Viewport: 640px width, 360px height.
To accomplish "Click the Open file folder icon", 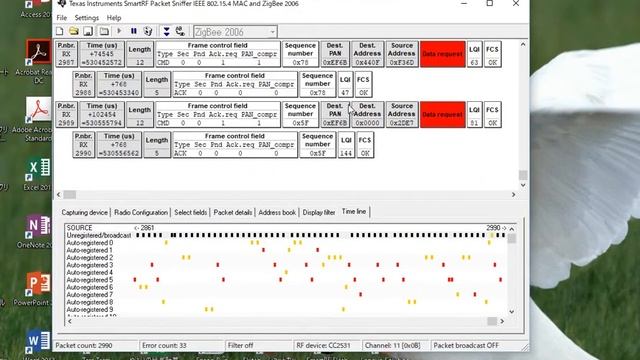I will click(x=74, y=31).
